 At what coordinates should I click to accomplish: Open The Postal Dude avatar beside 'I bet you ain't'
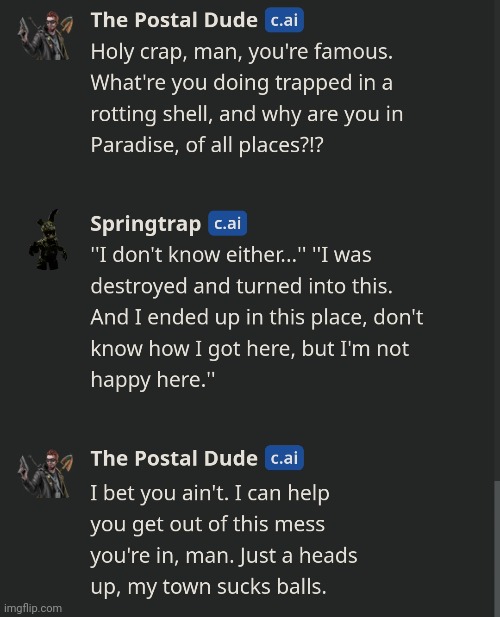coord(46,474)
